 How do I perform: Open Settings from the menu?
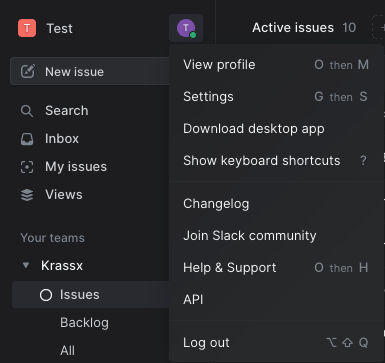[276, 97]
